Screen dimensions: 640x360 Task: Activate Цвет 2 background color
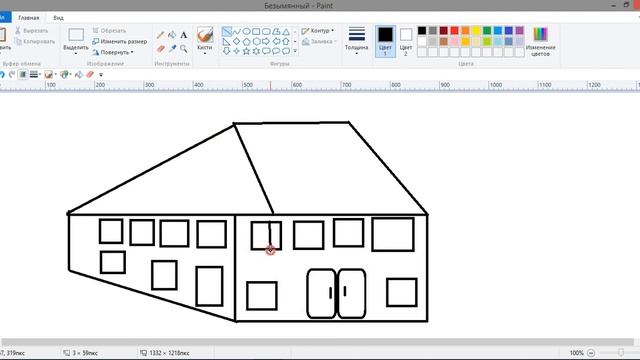[x=406, y=41]
